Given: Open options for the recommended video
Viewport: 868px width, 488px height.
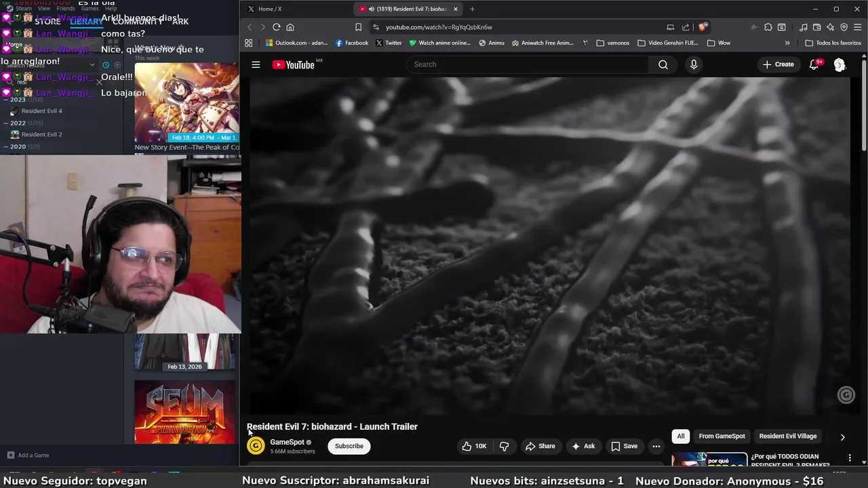Looking at the screenshot, I should [x=850, y=458].
